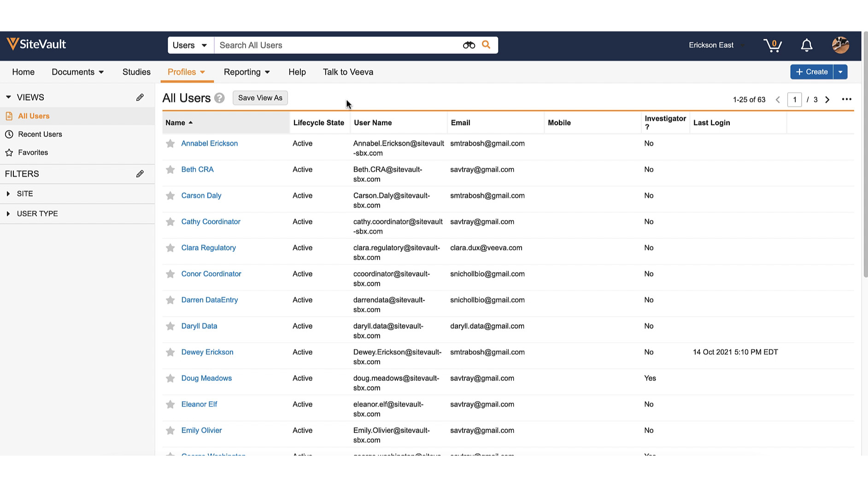Click the Search All Users field
The width and height of the screenshot is (868, 487).
point(339,45)
